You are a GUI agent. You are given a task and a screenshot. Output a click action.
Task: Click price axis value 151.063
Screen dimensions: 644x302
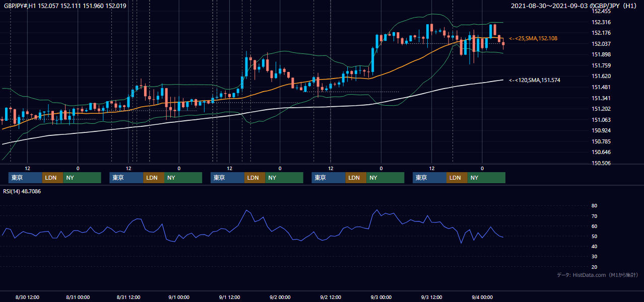tap(601, 120)
